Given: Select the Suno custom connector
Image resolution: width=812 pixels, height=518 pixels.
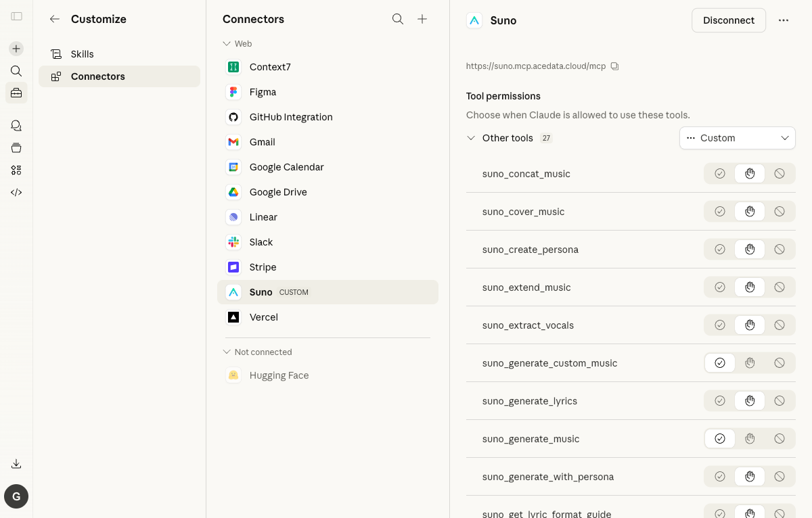Looking at the screenshot, I should pyautogui.click(x=328, y=292).
